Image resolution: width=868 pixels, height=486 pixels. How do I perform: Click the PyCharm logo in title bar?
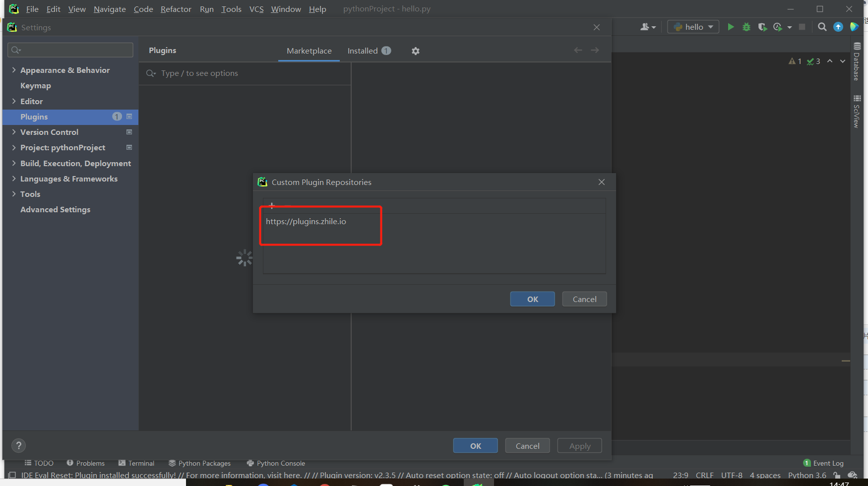click(14, 9)
